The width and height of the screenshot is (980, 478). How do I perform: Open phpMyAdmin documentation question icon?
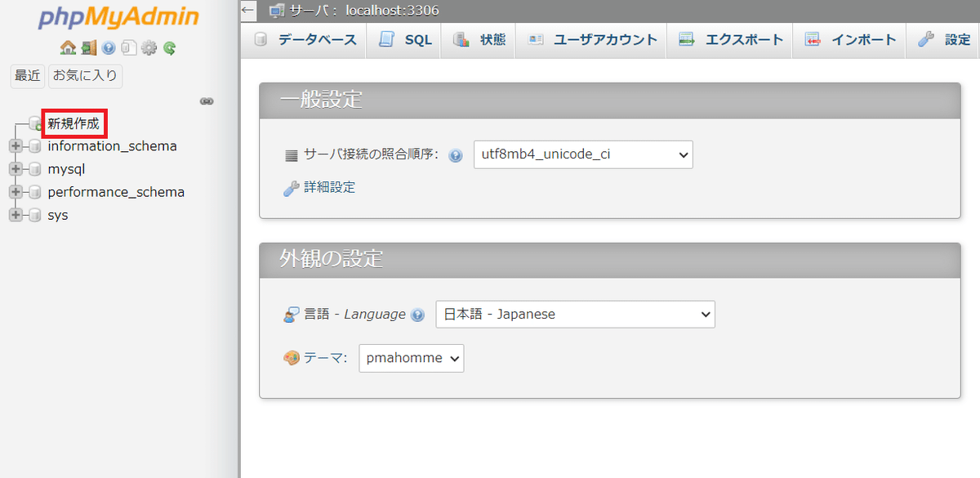pos(109,48)
